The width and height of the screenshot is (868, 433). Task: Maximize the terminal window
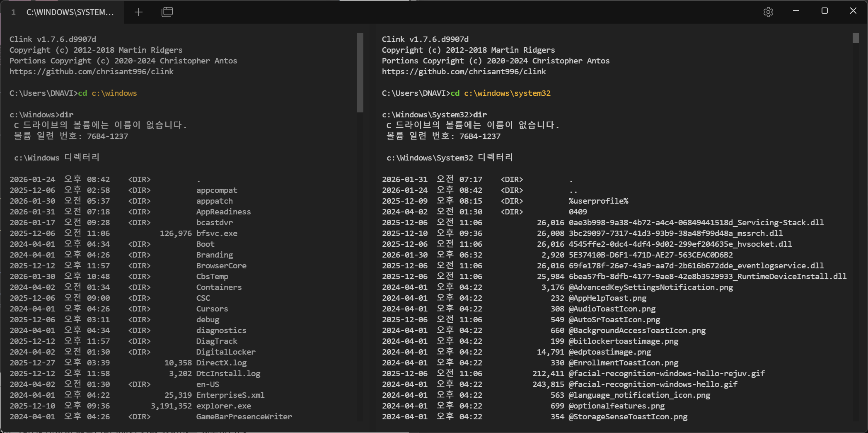click(824, 11)
